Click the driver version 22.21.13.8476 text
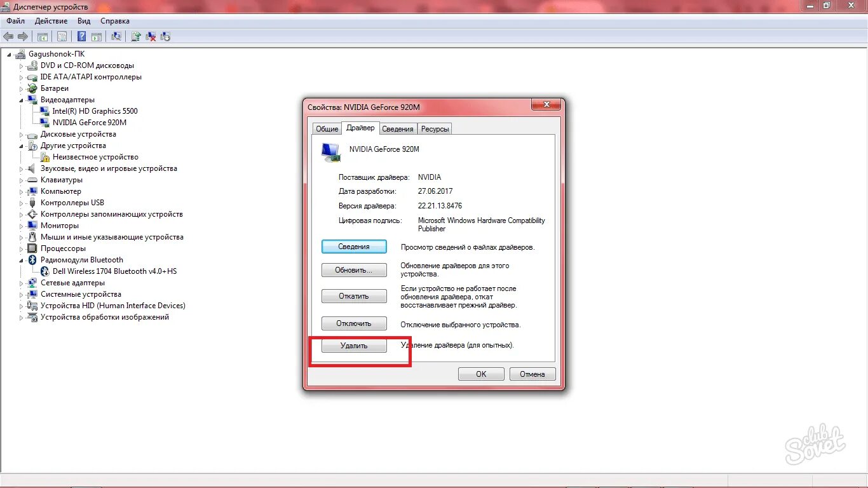Viewport: 868px width, 488px height. point(440,206)
